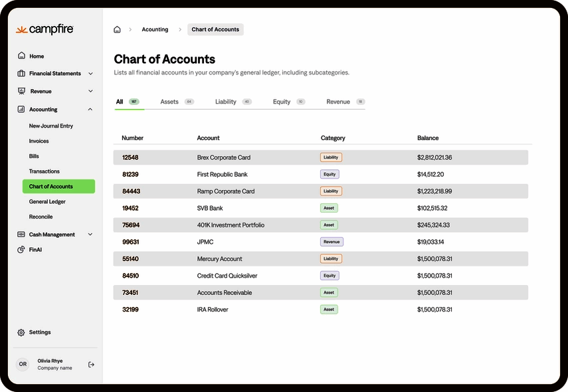
Task: Expand the Financial Statements section
Action: [x=91, y=73]
